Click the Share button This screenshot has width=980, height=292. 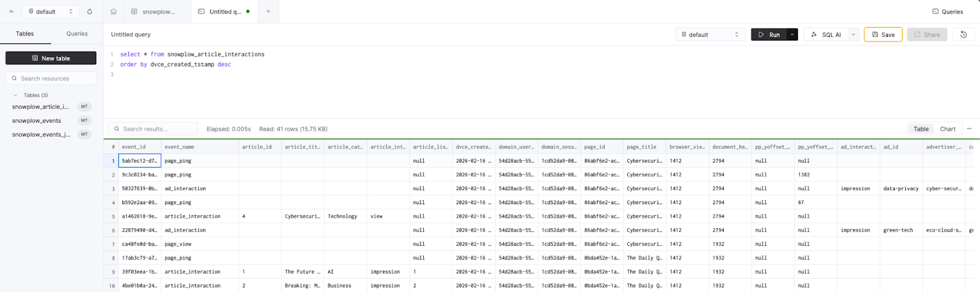pos(927,34)
